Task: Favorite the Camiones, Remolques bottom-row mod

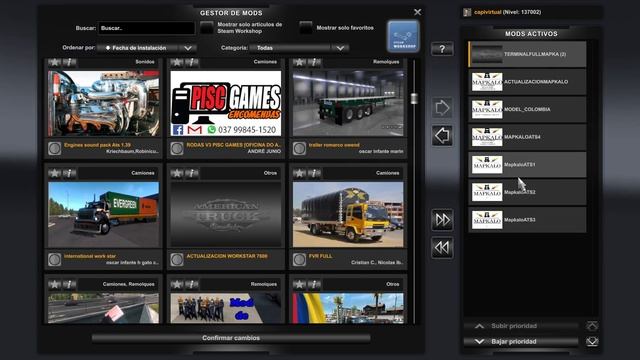Action: 54,284
